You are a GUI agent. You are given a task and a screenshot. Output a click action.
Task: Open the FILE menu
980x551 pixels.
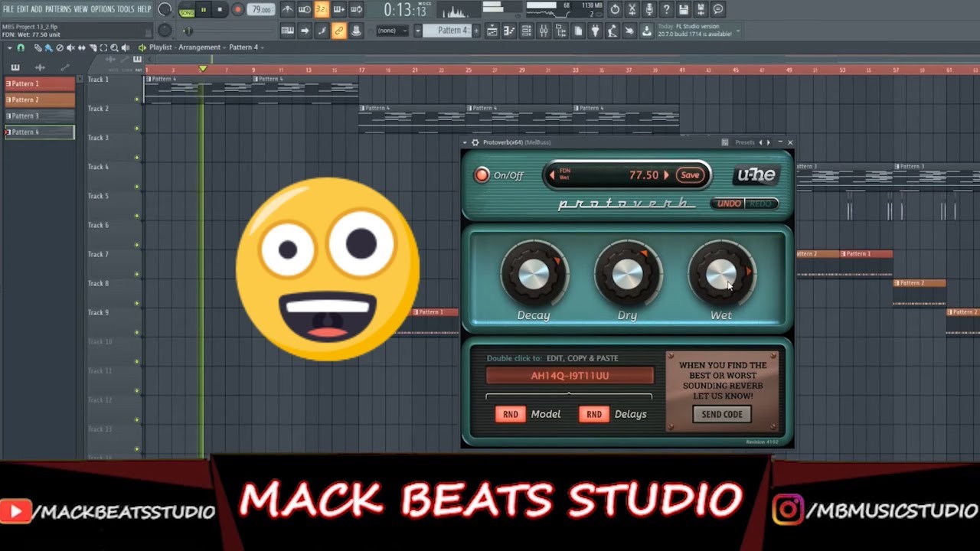click(x=8, y=9)
